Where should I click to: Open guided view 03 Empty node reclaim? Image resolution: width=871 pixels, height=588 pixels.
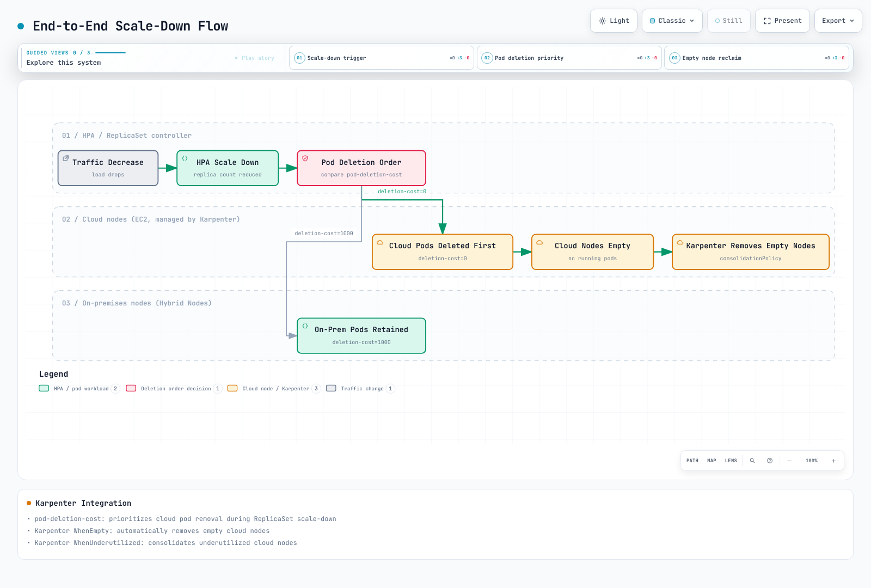[757, 58]
